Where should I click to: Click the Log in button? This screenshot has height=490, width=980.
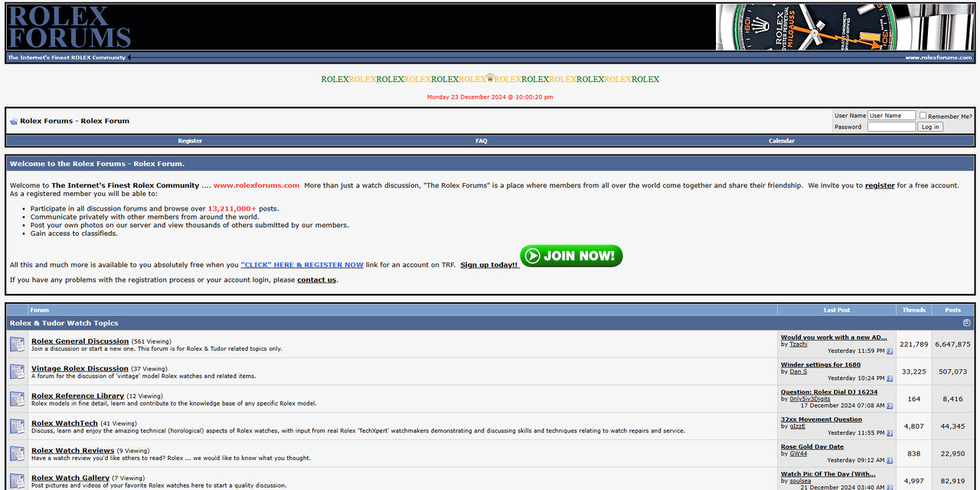coord(930,127)
